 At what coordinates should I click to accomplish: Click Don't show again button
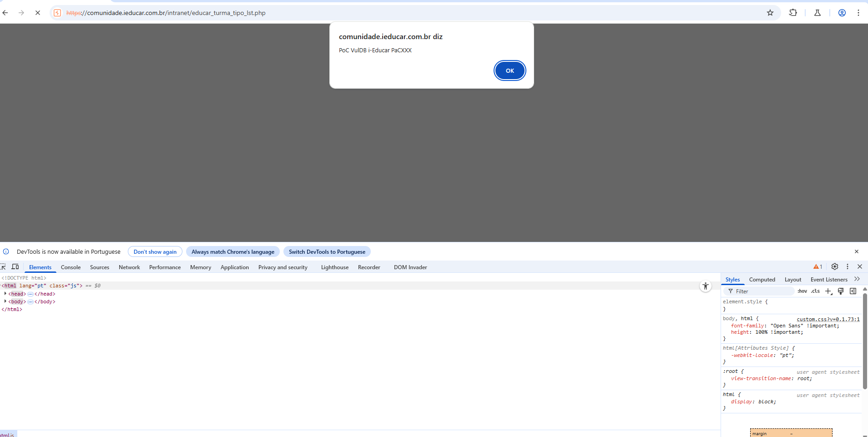[x=155, y=252]
